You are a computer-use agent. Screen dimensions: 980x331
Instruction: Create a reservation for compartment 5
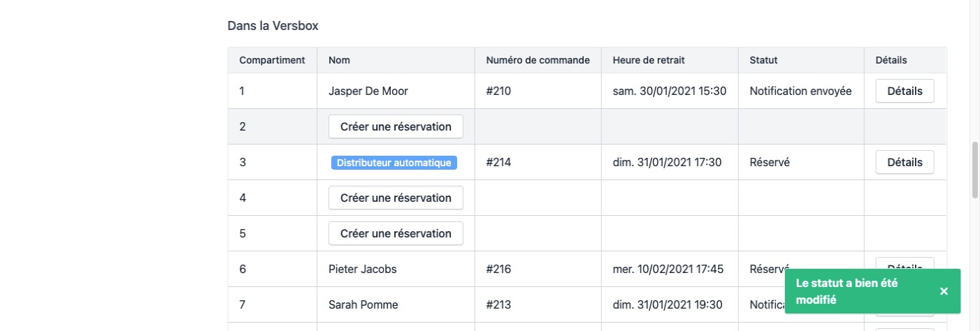[x=396, y=233]
